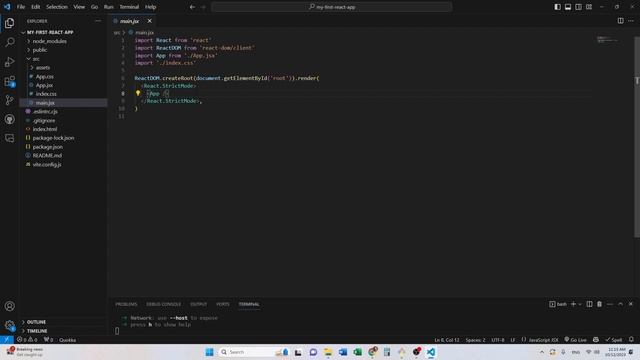This screenshot has height=360, width=640.
Task: Toggle the primary side bar
Action: (558, 7)
